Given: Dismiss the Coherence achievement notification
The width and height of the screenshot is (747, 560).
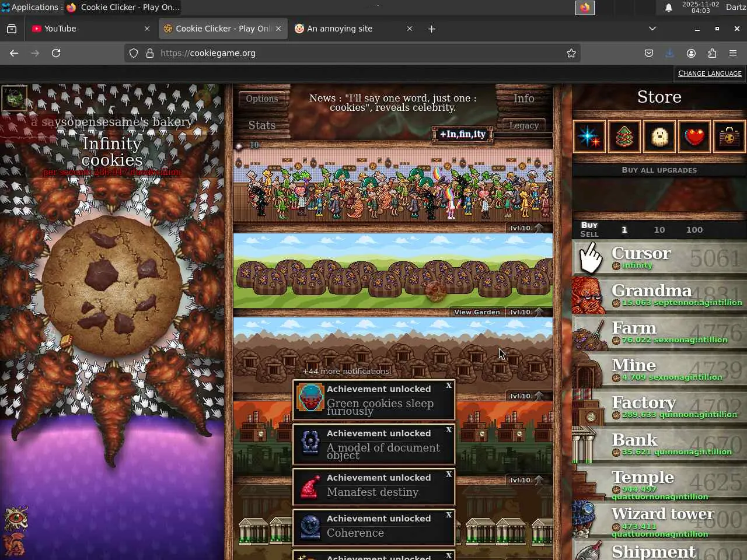Looking at the screenshot, I should point(449,515).
